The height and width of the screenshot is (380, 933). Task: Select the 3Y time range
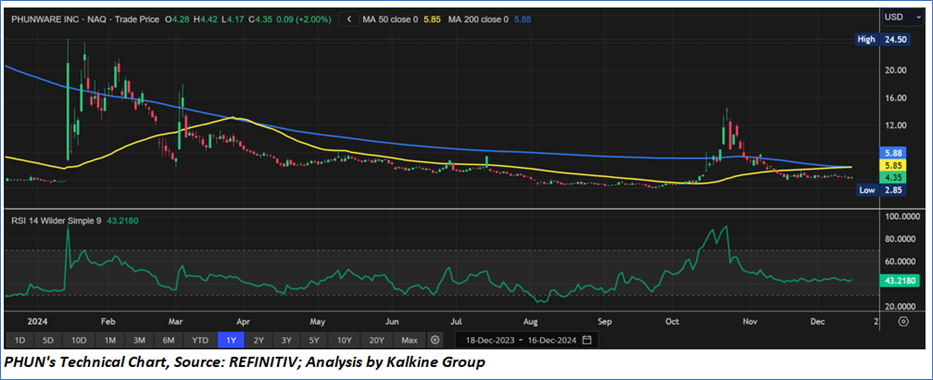[287, 340]
